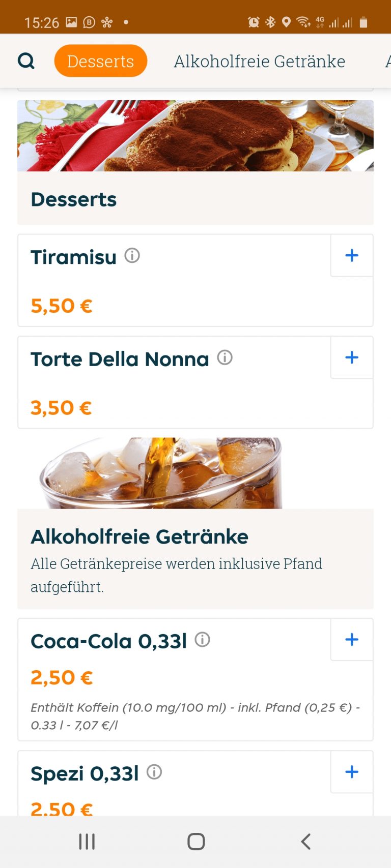Add Coca-Cola 0,33l to order
Image resolution: width=391 pixels, height=868 pixels.
click(x=352, y=639)
